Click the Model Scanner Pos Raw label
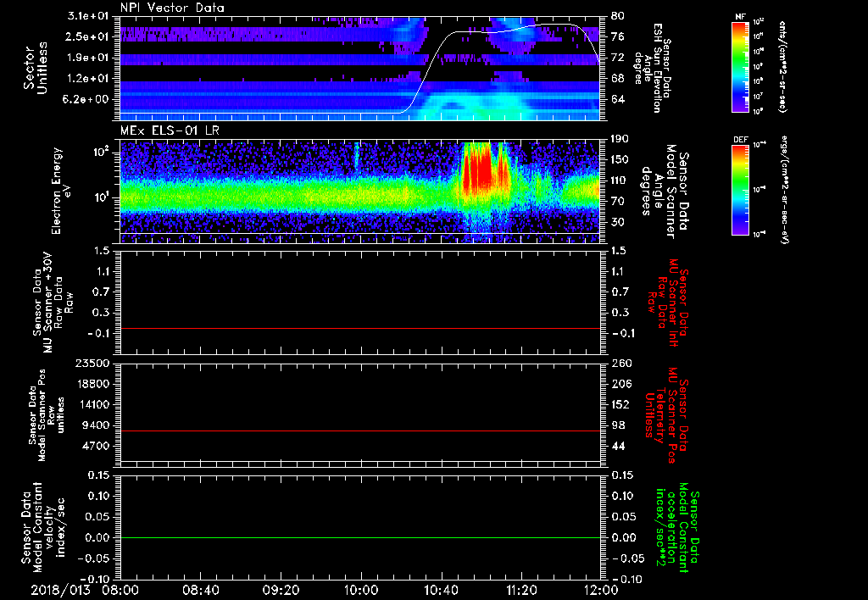Image resolution: width=868 pixels, height=600 pixels. pos(47,415)
